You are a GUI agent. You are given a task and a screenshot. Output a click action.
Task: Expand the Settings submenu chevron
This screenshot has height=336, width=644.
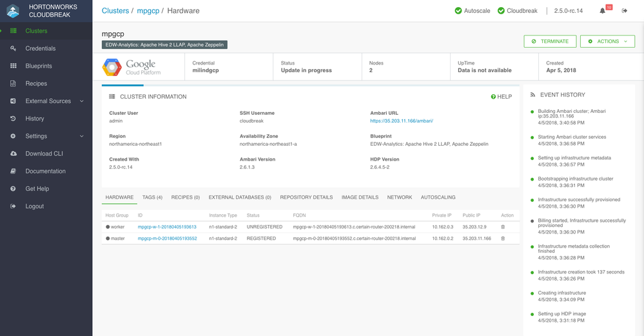(x=81, y=136)
